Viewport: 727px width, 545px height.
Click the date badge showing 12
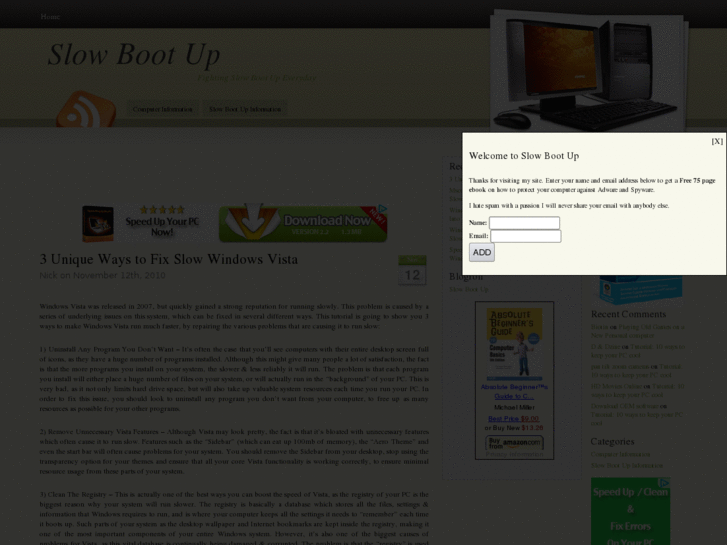412,270
